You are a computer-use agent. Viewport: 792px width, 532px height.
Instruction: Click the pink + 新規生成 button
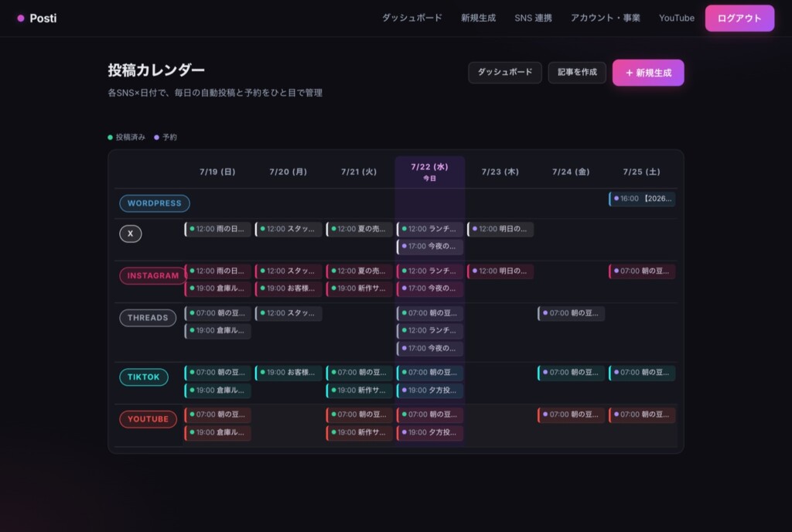click(x=648, y=73)
